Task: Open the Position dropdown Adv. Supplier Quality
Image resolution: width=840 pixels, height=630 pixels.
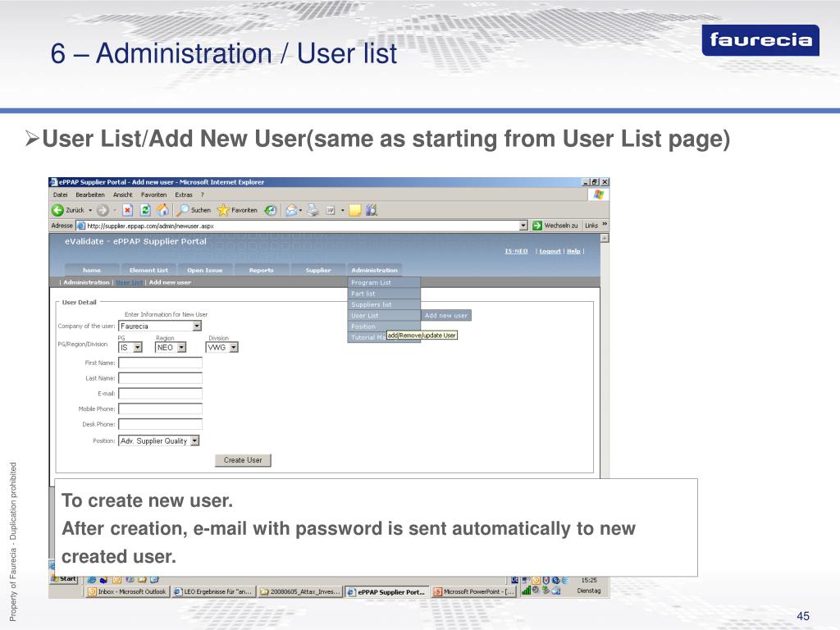Action: [x=158, y=441]
